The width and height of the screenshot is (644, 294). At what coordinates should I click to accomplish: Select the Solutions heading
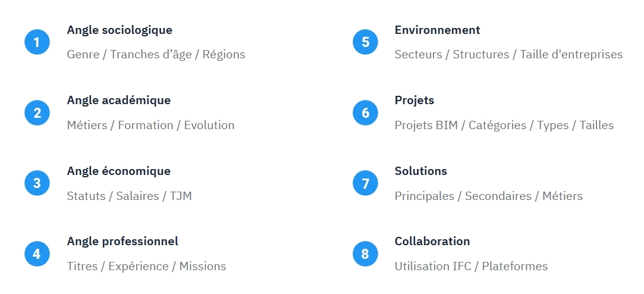click(x=421, y=171)
